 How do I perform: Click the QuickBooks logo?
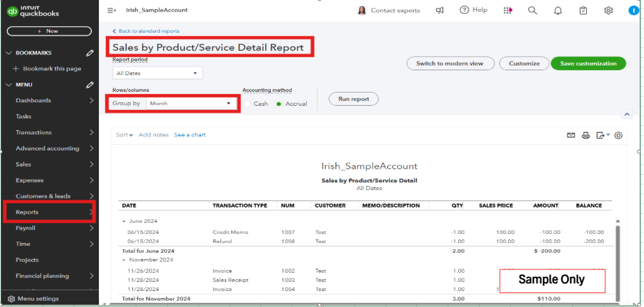[33, 11]
